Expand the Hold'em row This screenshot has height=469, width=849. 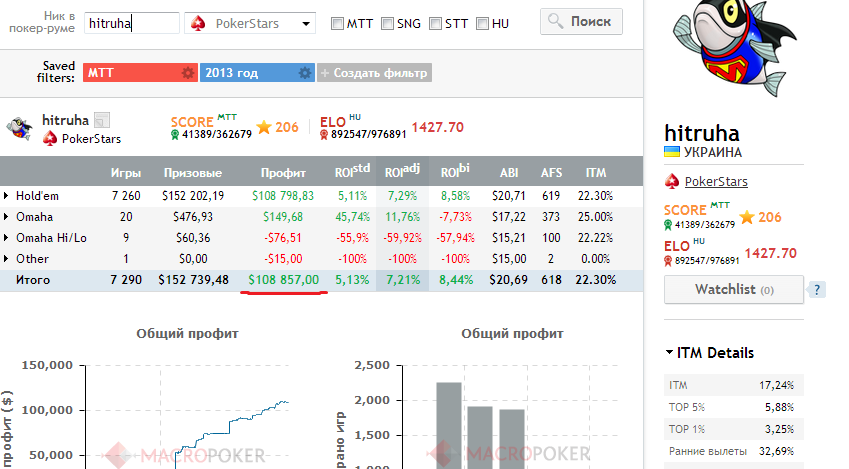(x=6, y=196)
